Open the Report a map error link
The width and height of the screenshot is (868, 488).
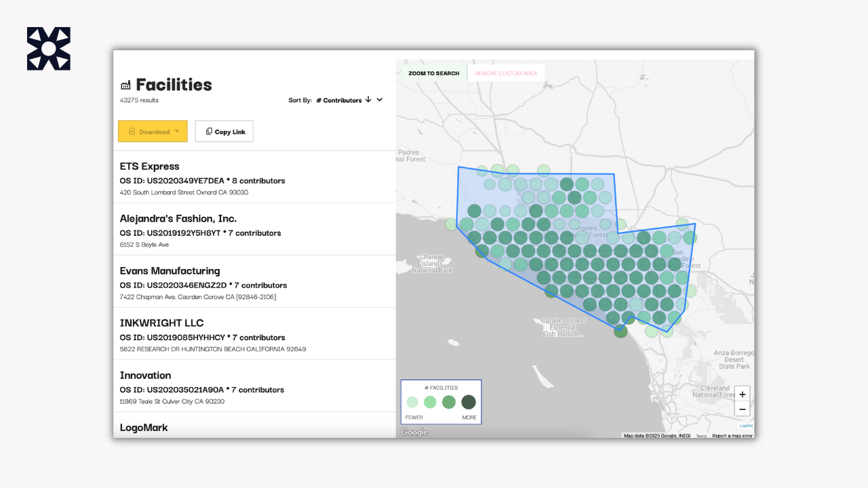pyautogui.click(x=732, y=436)
